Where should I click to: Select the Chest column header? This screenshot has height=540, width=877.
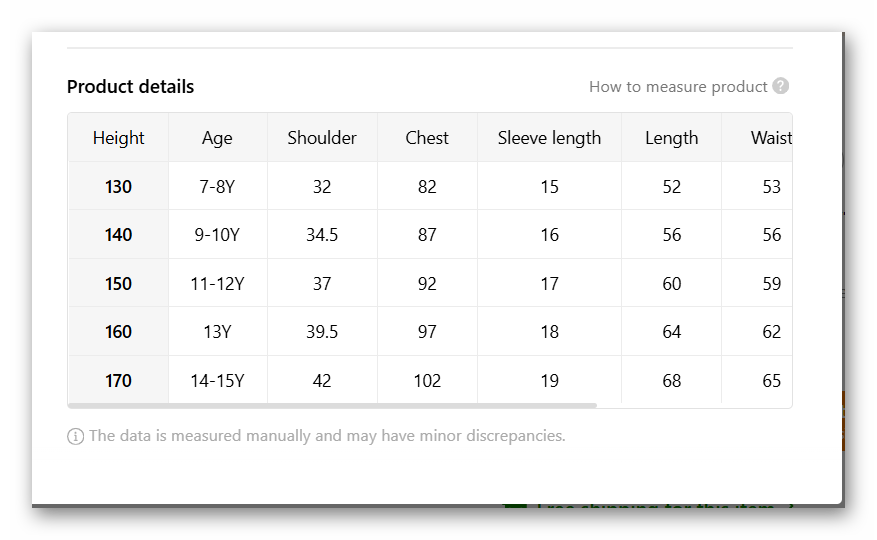[x=427, y=138]
